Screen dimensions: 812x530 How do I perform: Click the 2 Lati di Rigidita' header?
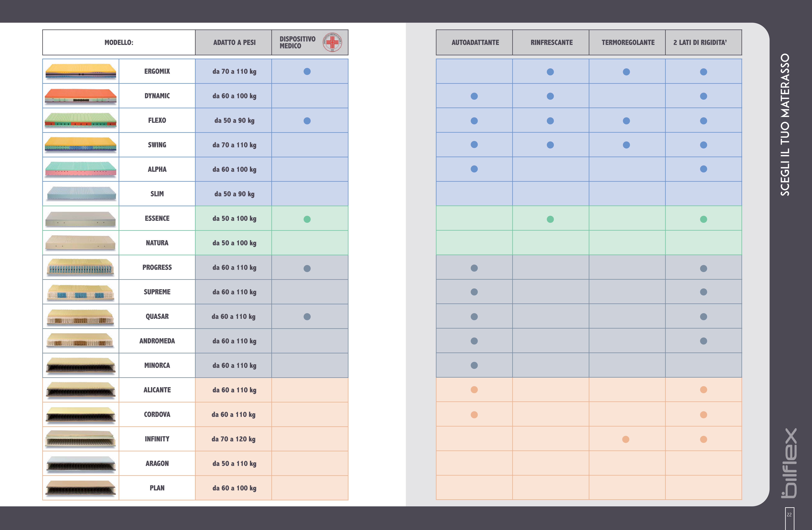pos(700,43)
